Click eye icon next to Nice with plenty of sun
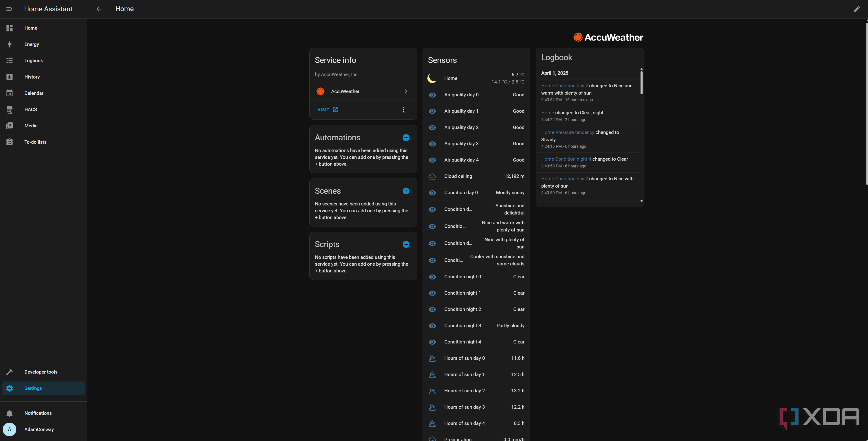This screenshot has width=868, height=441. (432, 243)
